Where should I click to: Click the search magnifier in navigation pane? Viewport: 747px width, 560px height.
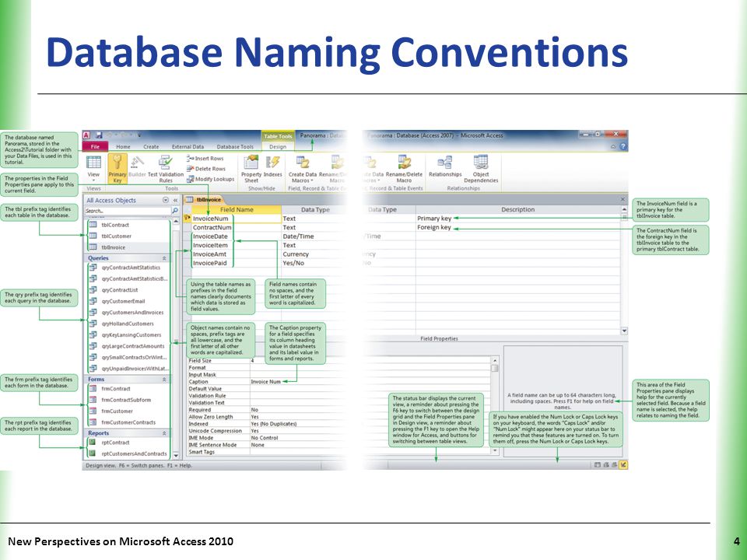click(x=175, y=211)
